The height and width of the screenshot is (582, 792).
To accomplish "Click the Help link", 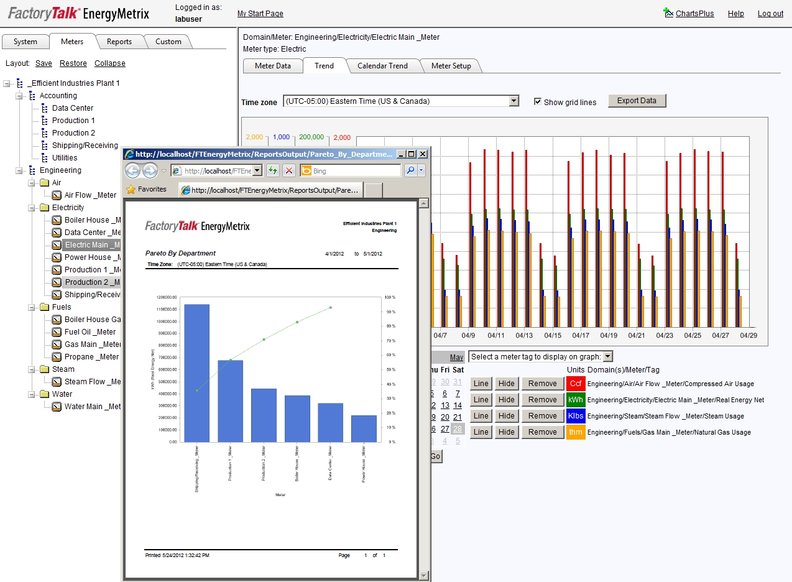I will click(x=735, y=14).
